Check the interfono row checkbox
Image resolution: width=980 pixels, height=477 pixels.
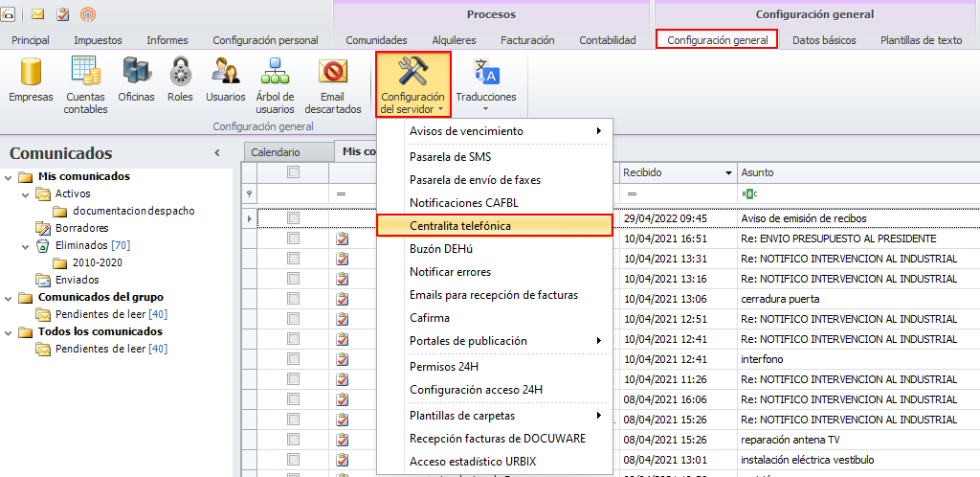pyautogui.click(x=293, y=359)
